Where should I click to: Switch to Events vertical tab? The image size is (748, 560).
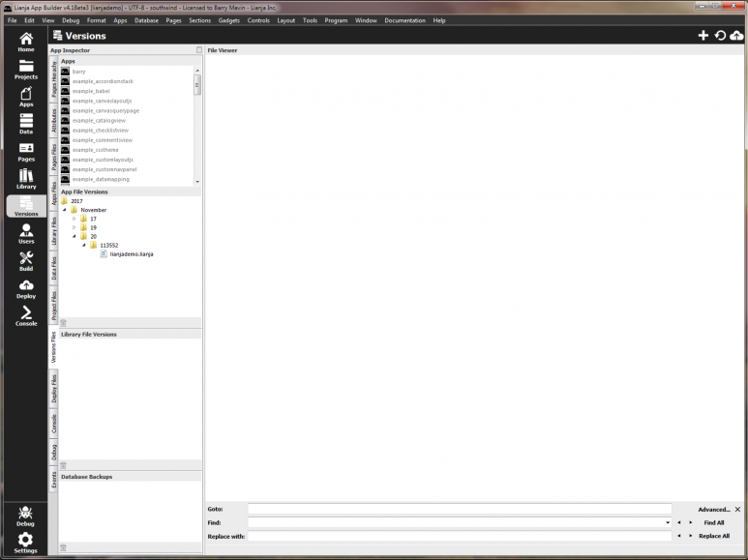54,481
